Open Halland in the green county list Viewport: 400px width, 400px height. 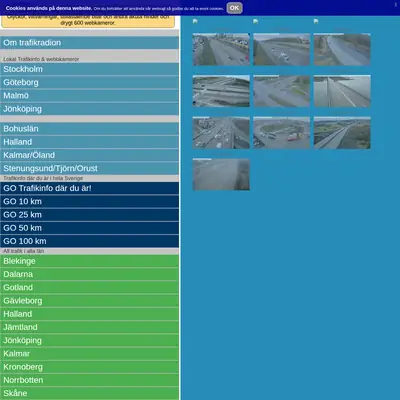click(89, 314)
